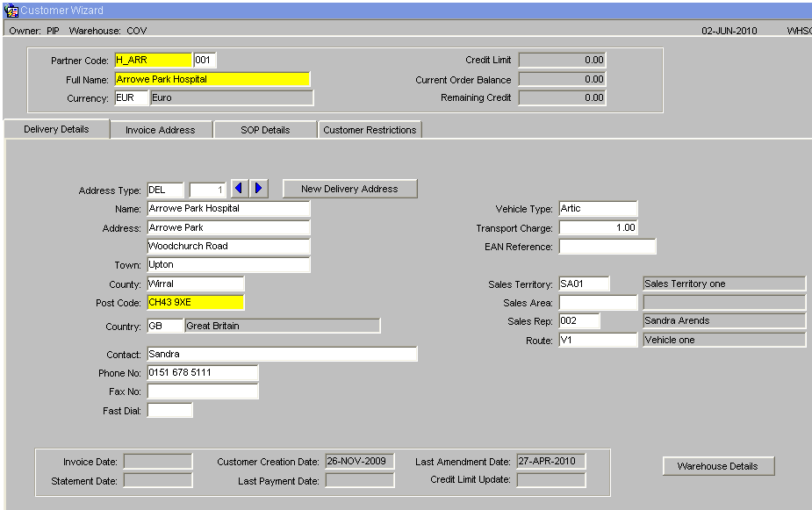The width and height of the screenshot is (812, 510).
Task: Click the Phone No field
Action: point(203,373)
